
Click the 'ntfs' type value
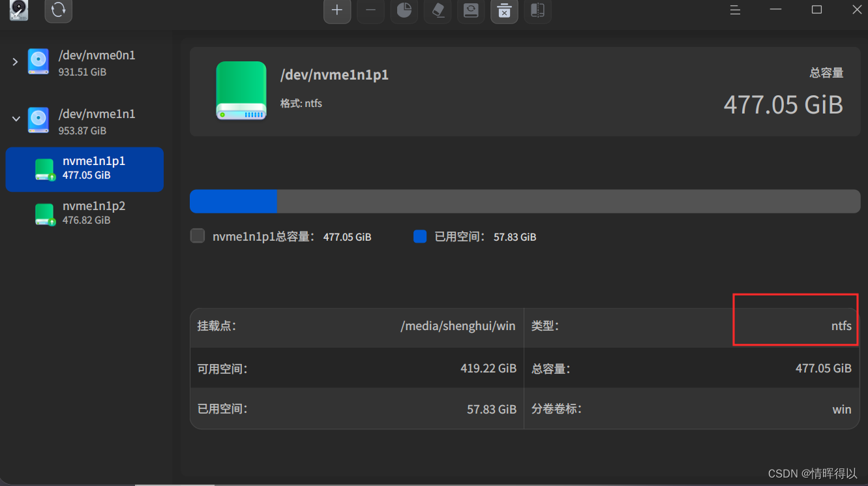[x=841, y=326]
